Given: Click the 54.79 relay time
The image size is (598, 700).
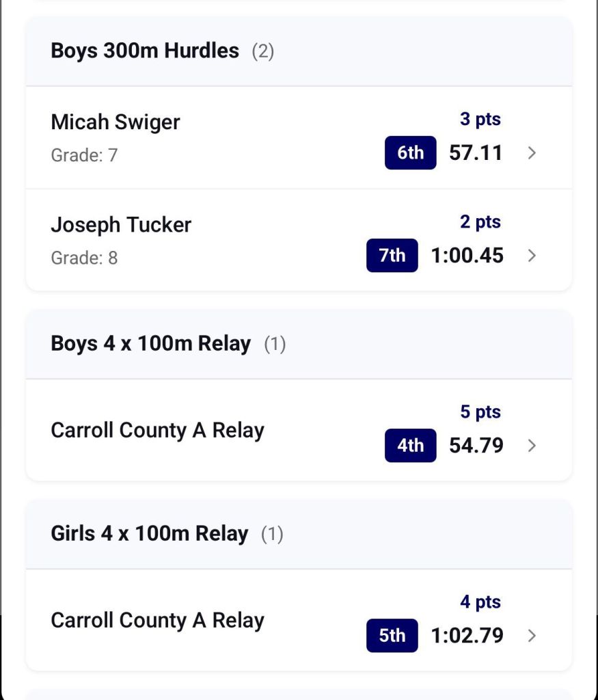Looking at the screenshot, I should click(x=476, y=446).
